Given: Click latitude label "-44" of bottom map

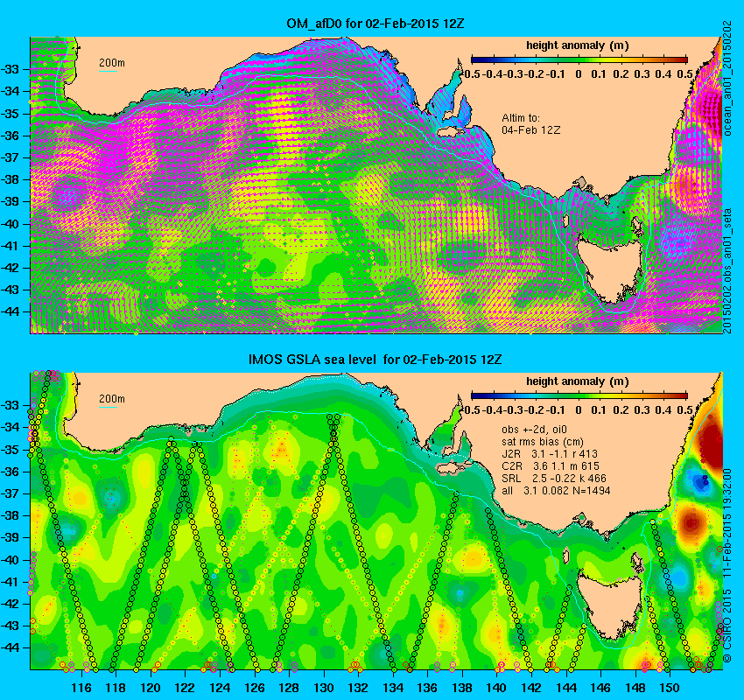Looking at the screenshot, I should pos(10,648).
